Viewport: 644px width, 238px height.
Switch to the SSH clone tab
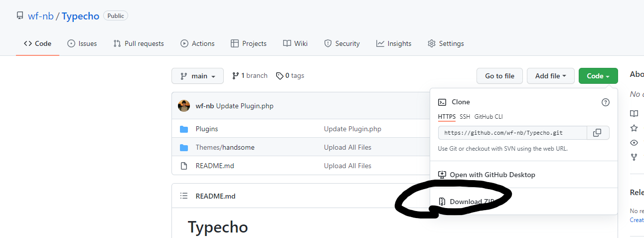465,117
